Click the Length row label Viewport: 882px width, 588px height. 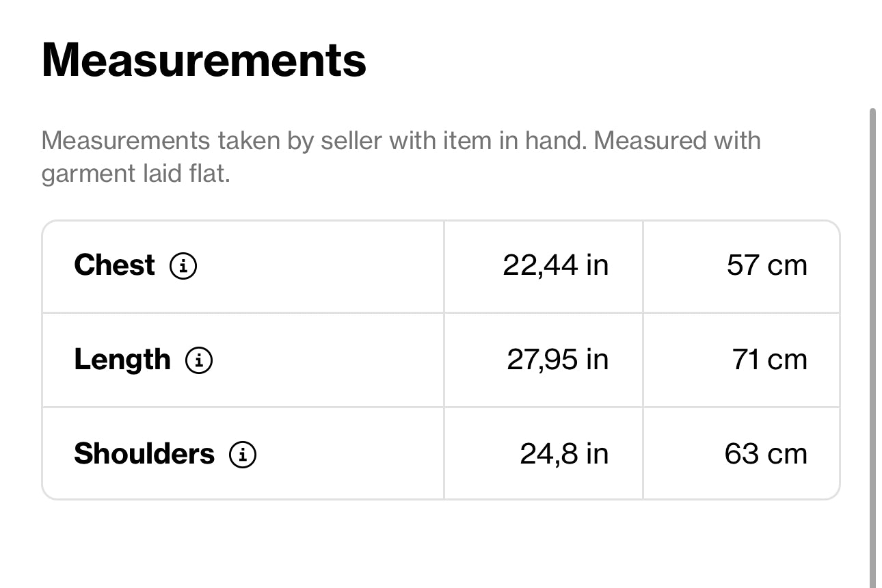(x=122, y=360)
